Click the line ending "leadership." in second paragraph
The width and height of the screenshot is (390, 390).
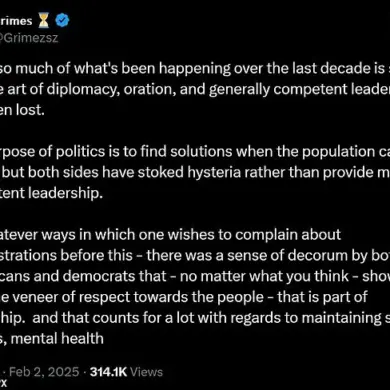pos(50,193)
